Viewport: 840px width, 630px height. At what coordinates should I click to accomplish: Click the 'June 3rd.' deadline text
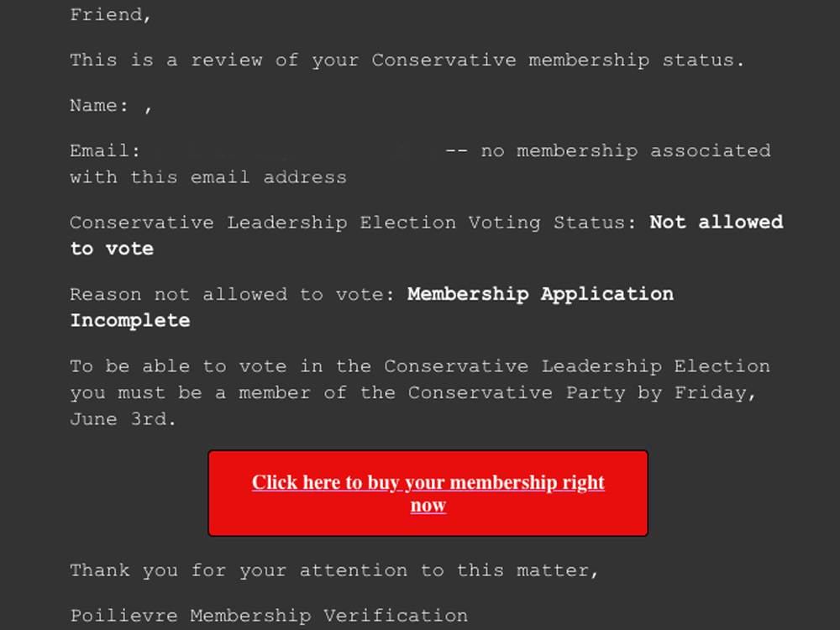coord(123,419)
